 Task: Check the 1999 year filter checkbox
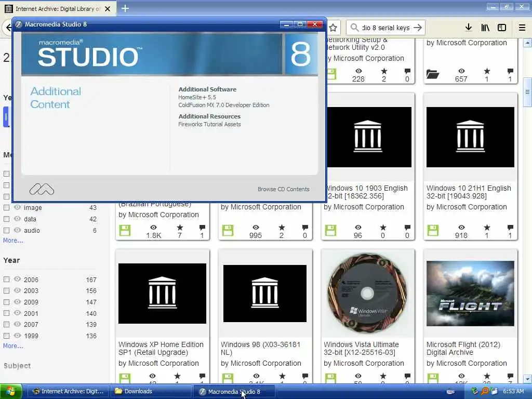pyautogui.click(x=6, y=336)
